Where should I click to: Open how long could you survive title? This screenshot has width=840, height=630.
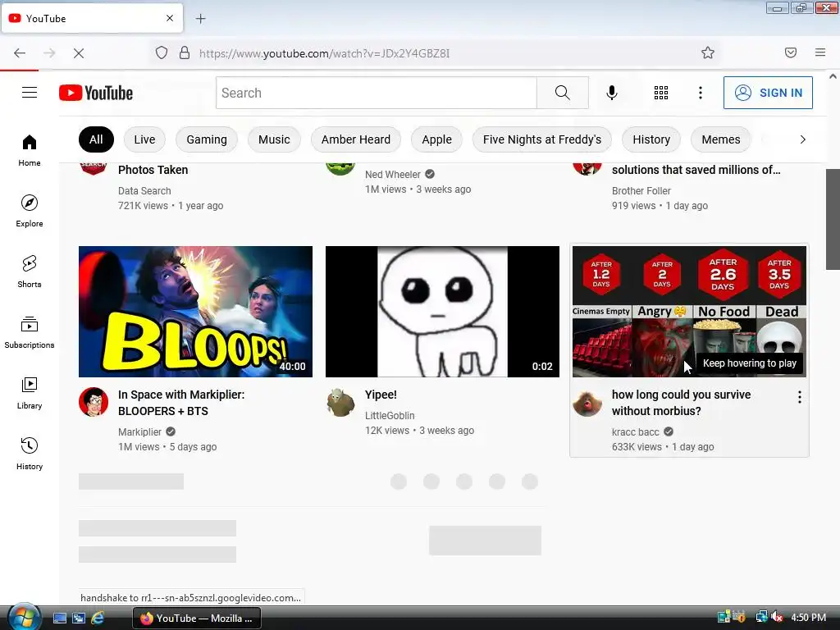click(x=682, y=403)
